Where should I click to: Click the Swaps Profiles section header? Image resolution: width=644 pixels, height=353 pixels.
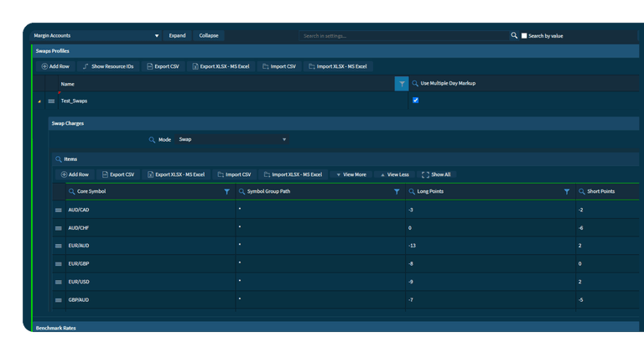click(x=335, y=51)
